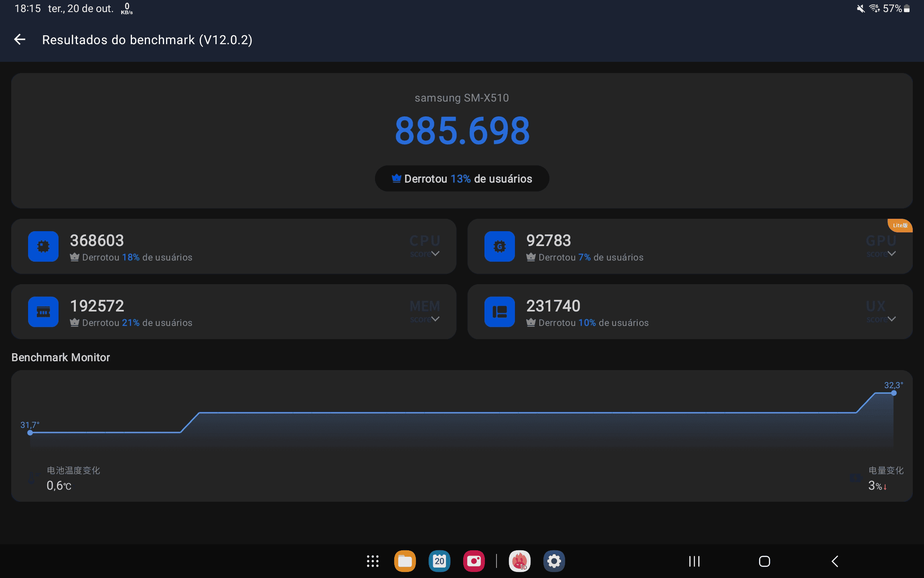
Task: Tap the back navigation chevron
Action: point(835,561)
